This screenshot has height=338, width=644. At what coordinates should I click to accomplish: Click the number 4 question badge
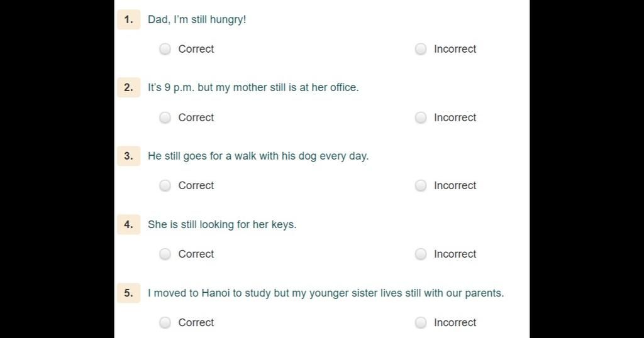[x=128, y=224]
